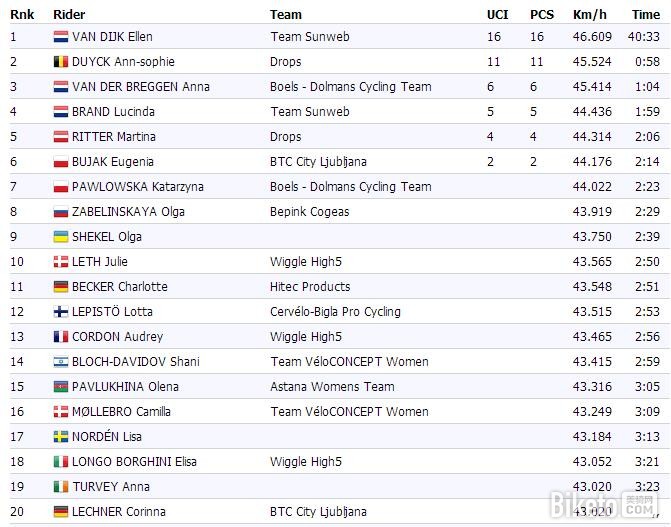The width and height of the screenshot is (671, 527).
Task: Open the Astana Womens Team link
Action: pyautogui.click(x=332, y=387)
